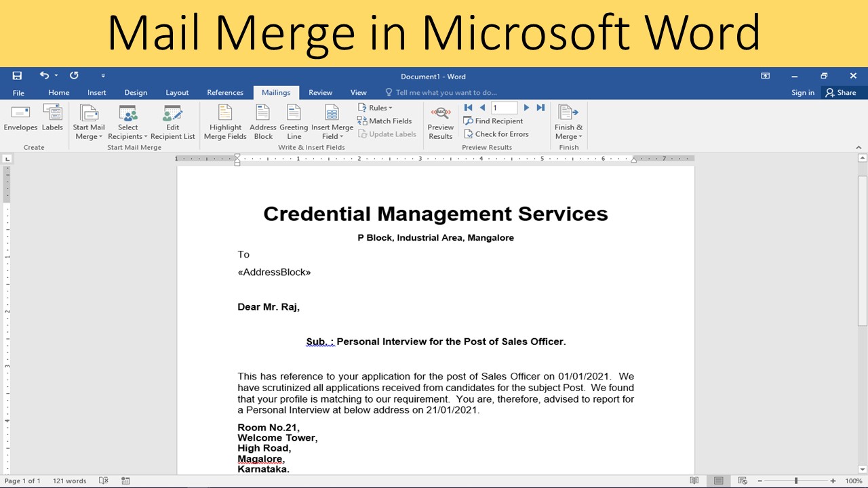This screenshot has height=488, width=868.
Task: Switch to the Review tab
Action: [x=320, y=92]
